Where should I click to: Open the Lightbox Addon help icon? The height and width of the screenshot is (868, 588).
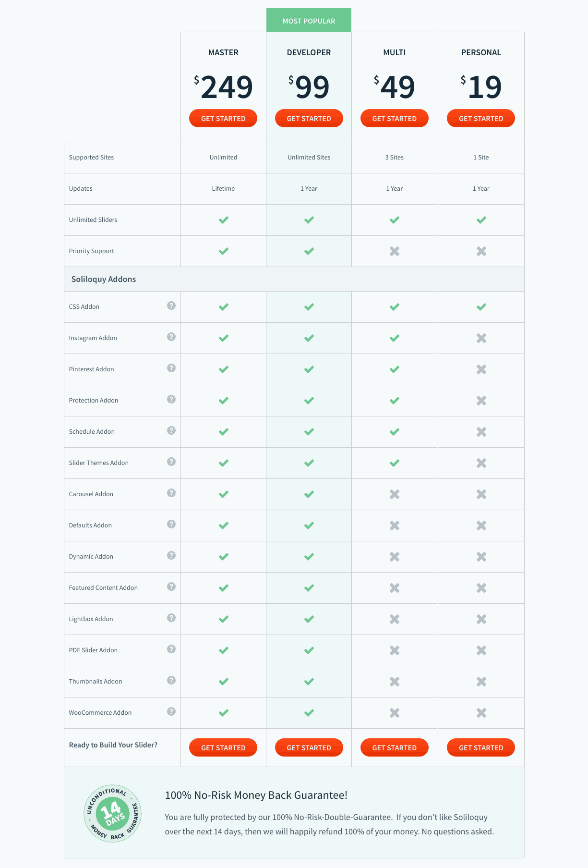tap(171, 618)
